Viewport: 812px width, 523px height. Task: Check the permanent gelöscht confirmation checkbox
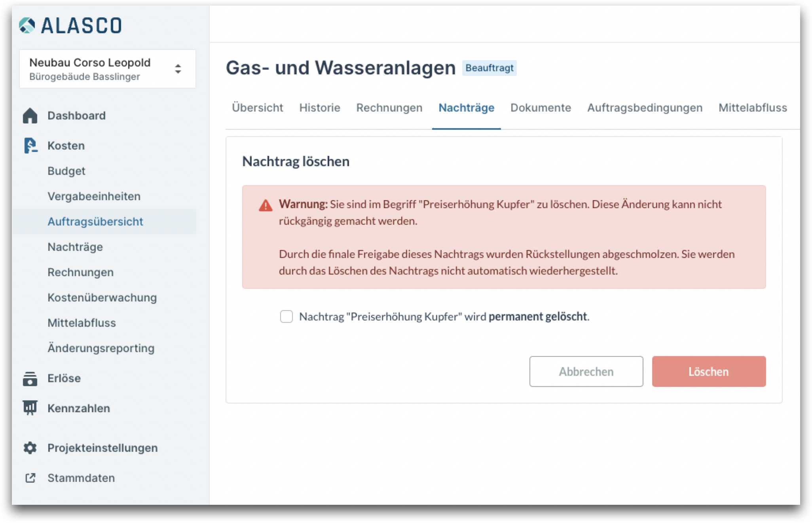click(286, 316)
